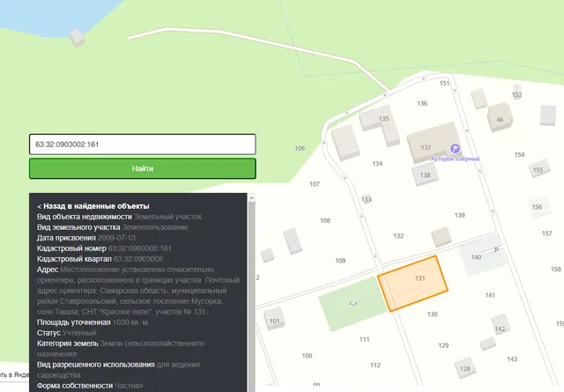Click parcel number 151 on map
This screenshot has width=564, height=392.
(x=444, y=83)
